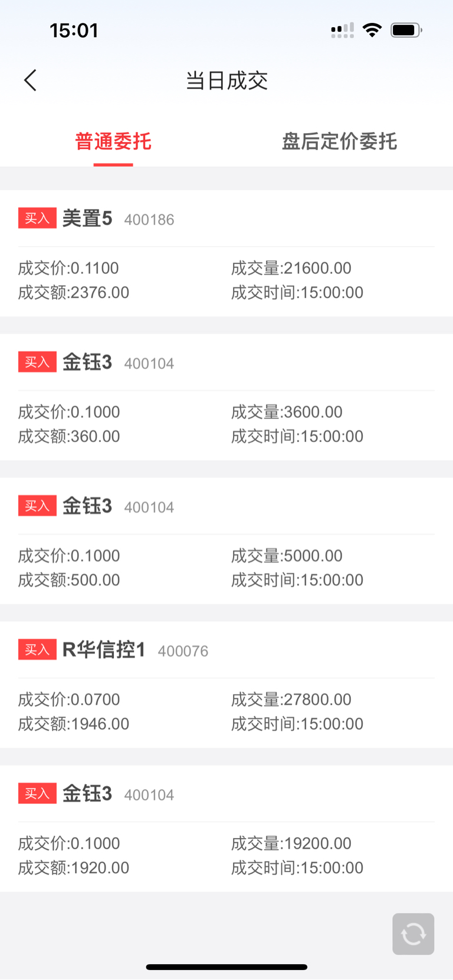
Task: Open the 美置5 trade record
Action: point(226,253)
